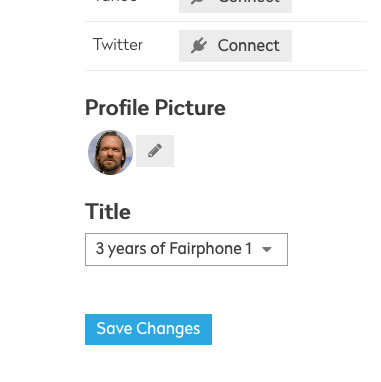Connect the Twitter account
This screenshot has width=381, height=382.
tap(235, 46)
